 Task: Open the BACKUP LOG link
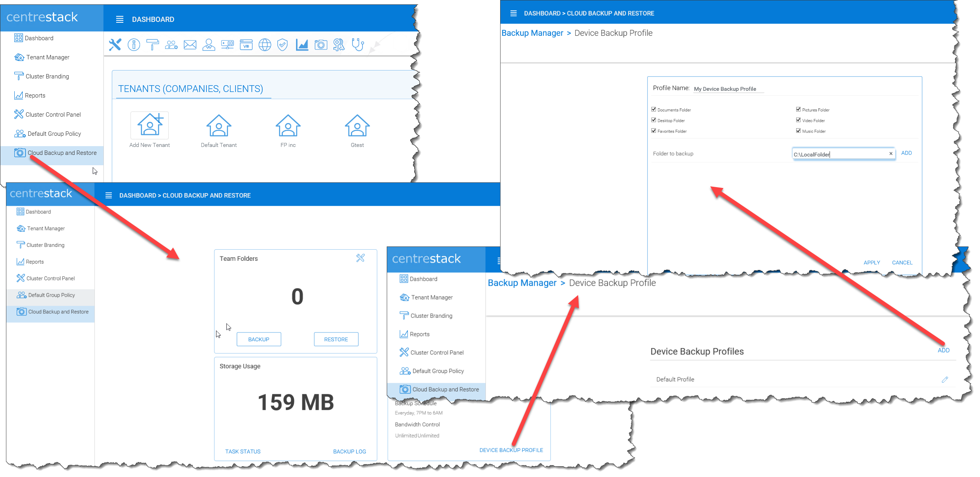coord(349,452)
